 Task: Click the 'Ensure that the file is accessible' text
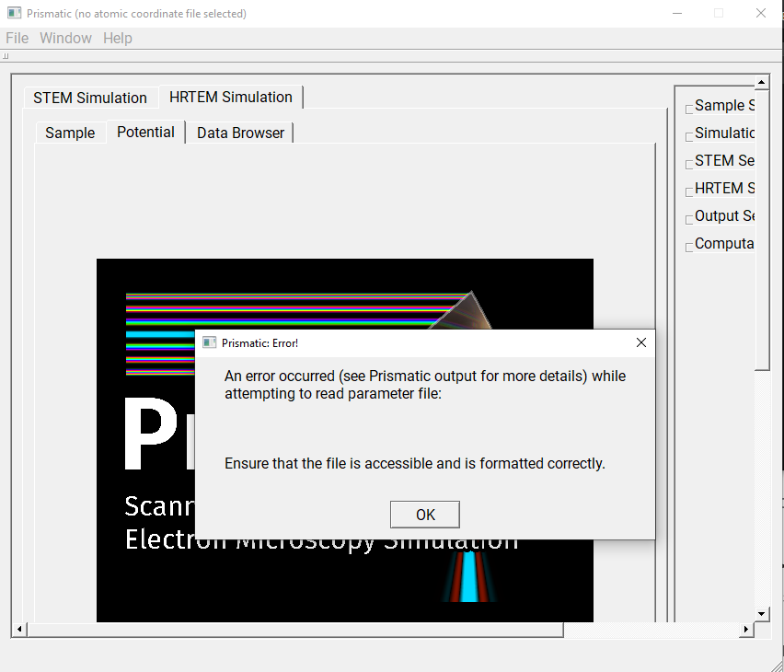pos(414,463)
